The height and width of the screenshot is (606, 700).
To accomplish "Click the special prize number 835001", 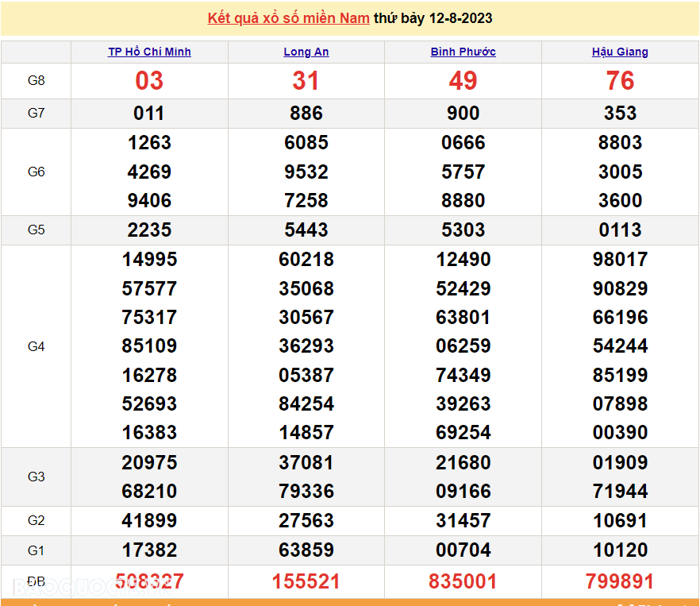I will (x=463, y=581).
